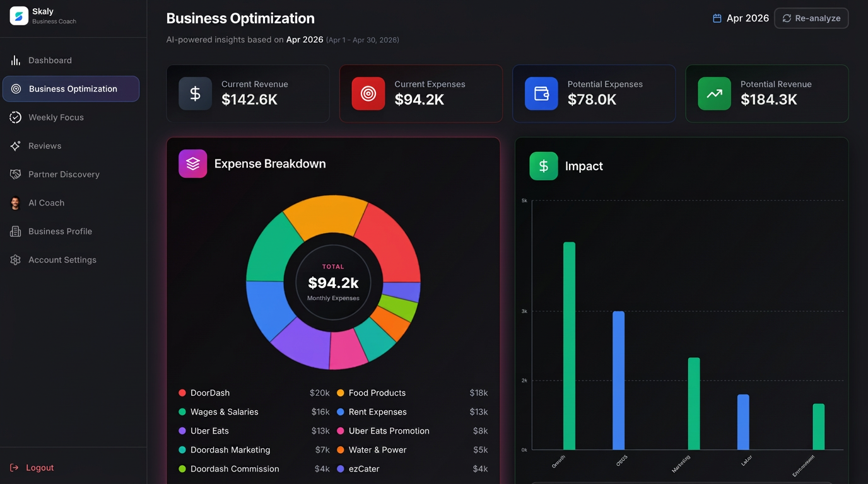This screenshot has width=868, height=484.
Task: Select Business Optimization in sidebar
Action: click(71, 89)
